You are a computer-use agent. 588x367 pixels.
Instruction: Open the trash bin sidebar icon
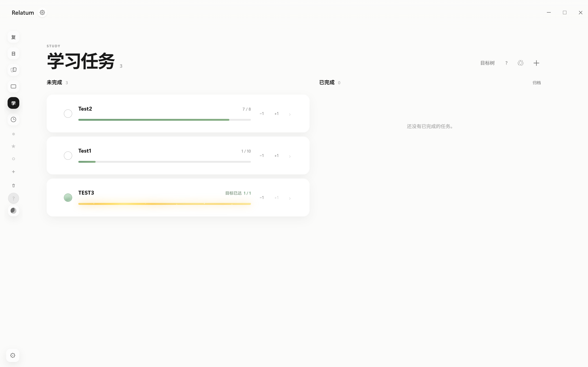pyautogui.click(x=14, y=185)
